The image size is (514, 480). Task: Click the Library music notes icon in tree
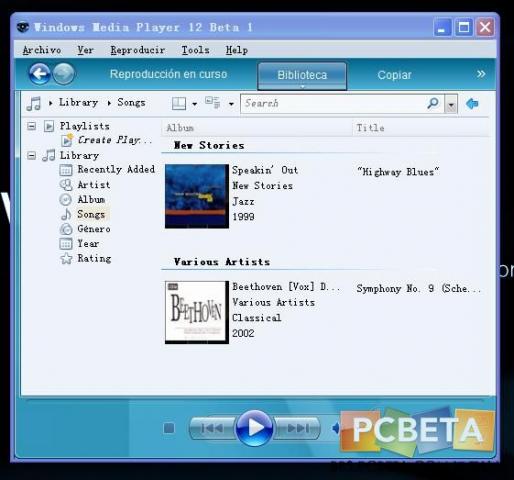[x=49, y=155]
